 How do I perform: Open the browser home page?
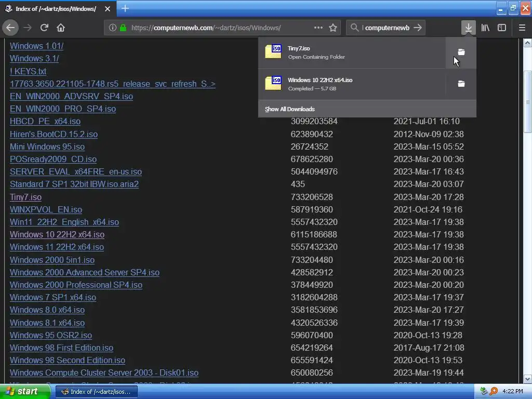pyautogui.click(x=61, y=28)
